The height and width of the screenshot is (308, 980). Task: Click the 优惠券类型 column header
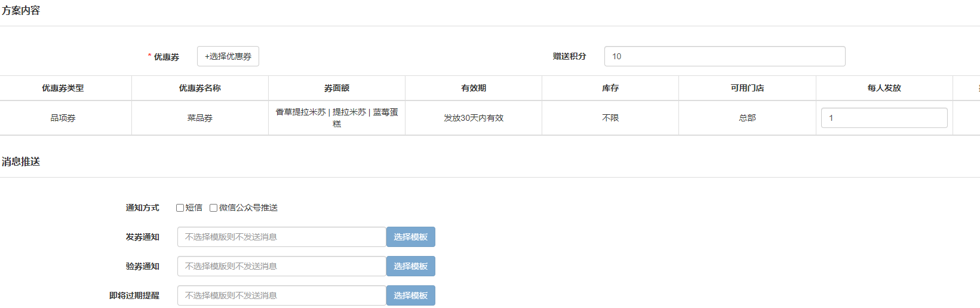click(x=63, y=88)
